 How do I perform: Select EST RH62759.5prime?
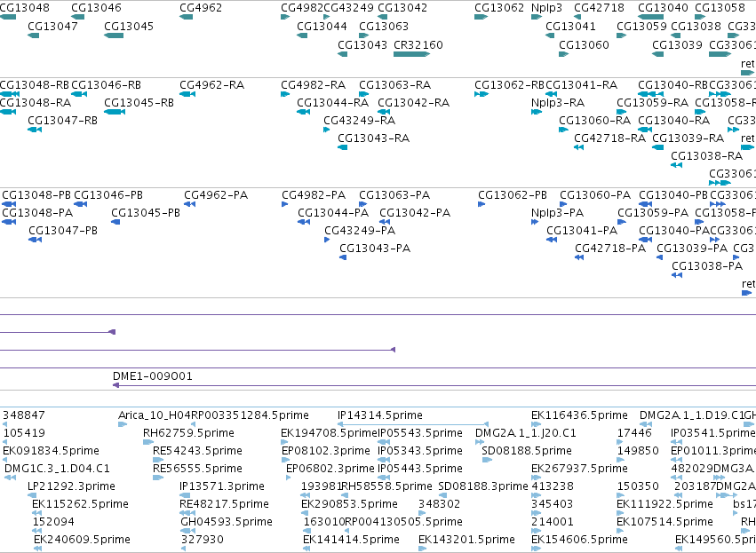pyautogui.click(x=188, y=433)
